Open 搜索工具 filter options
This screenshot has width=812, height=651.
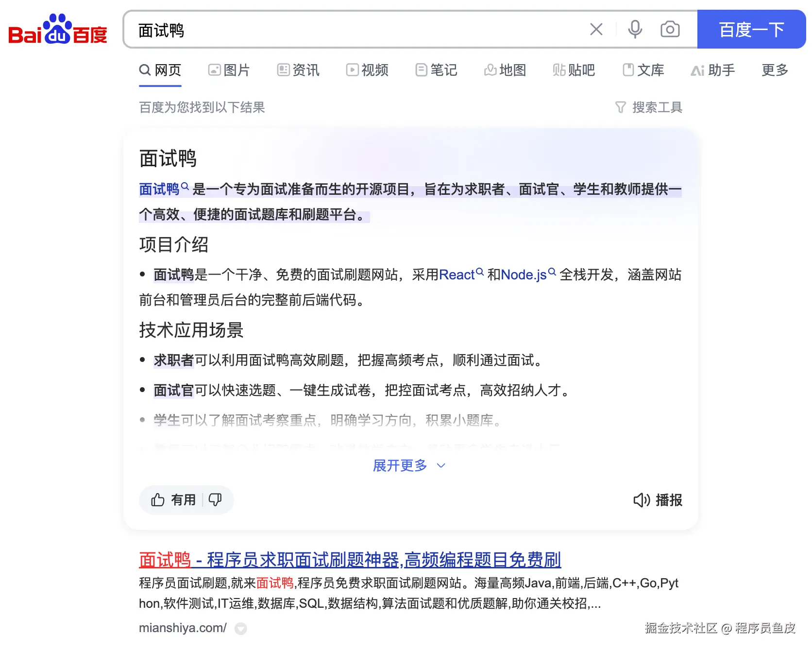[649, 107]
